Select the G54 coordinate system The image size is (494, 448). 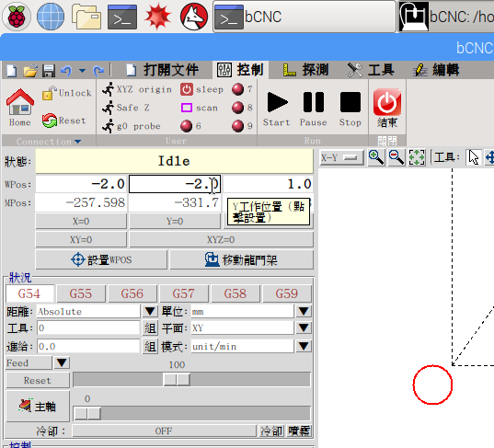[29, 293]
